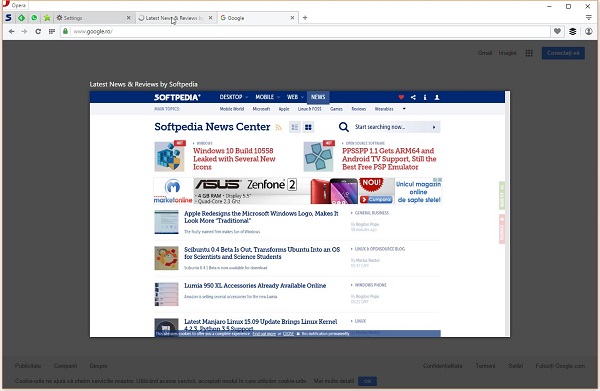Image resolution: width=600 pixels, height=391 pixels.
Task: Open the Gmail link on Google
Action: click(485, 53)
